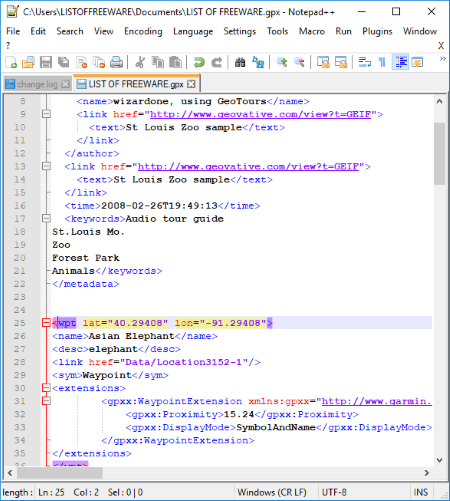This screenshot has width=450, height=501.
Task: Click line number 16 in margin
Action: (20, 205)
